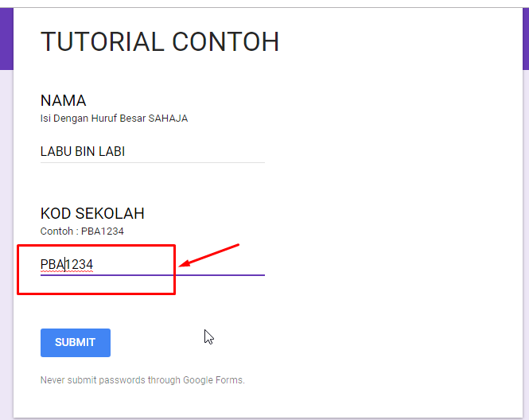Click the word TUTORIAL in the heading
This screenshot has width=529, height=420.
99,41
